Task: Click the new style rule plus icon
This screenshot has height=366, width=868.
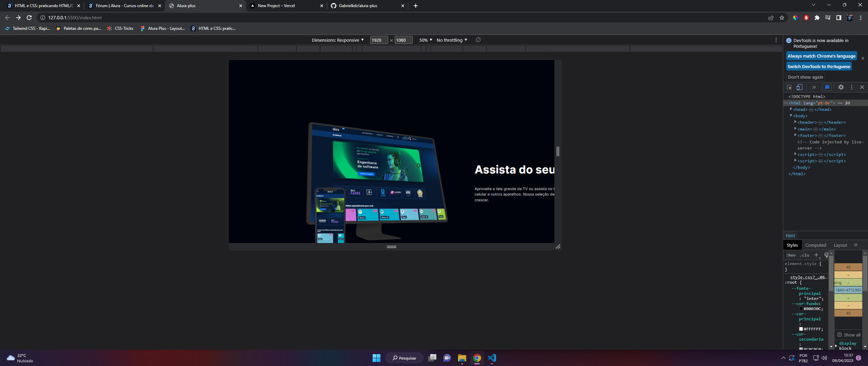Action: 816,255
